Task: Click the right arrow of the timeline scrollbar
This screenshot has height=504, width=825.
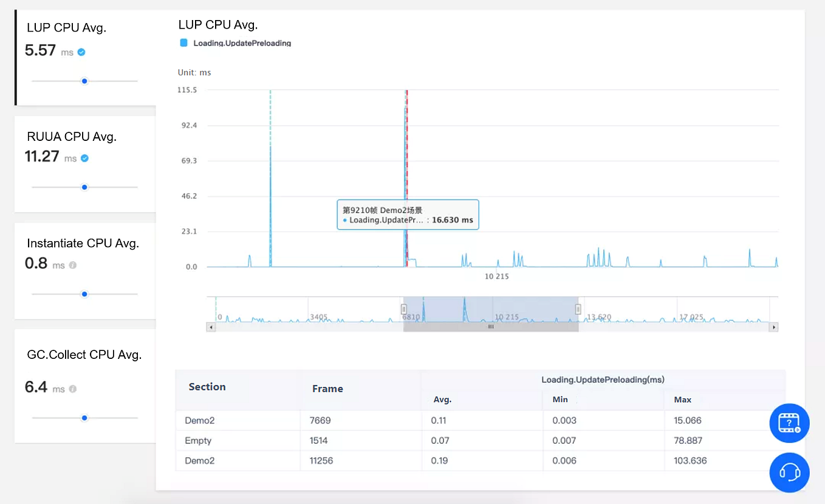Action: pyautogui.click(x=774, y=327)
